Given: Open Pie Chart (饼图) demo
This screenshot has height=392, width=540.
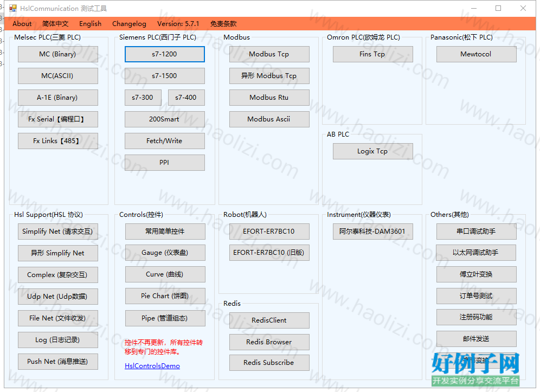Looking at the screenshot, I should click(165, 296).
